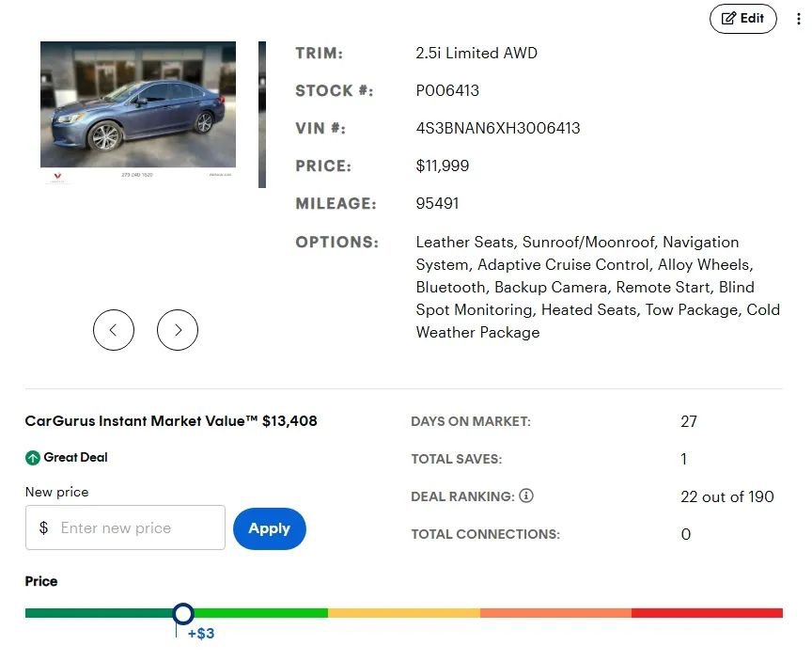
Task: Select the Edit button
Action: [x=743, y=18]
